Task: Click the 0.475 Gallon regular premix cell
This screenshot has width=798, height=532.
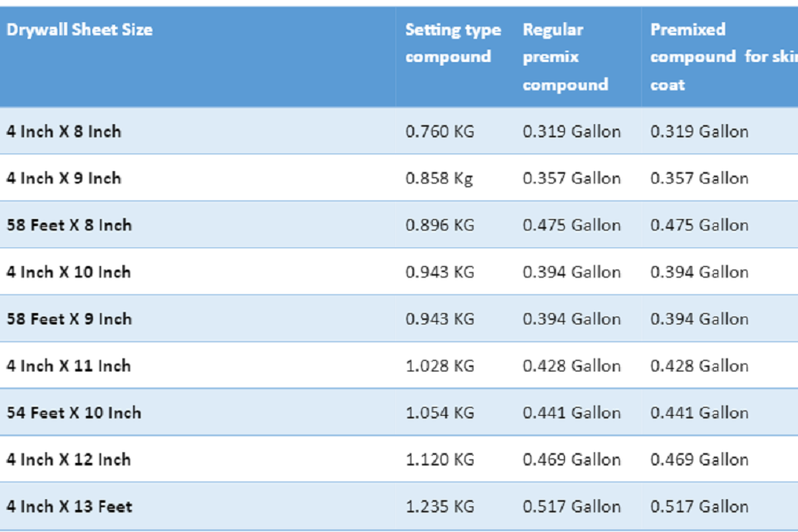Action: (x=572, y=225)
